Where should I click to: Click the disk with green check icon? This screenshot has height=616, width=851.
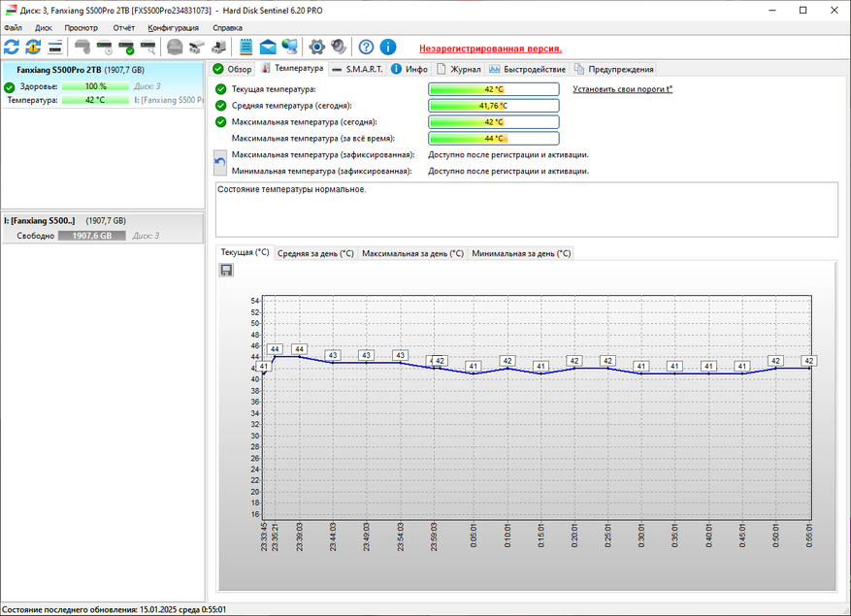pyautogui.click(x=126, y=47)
